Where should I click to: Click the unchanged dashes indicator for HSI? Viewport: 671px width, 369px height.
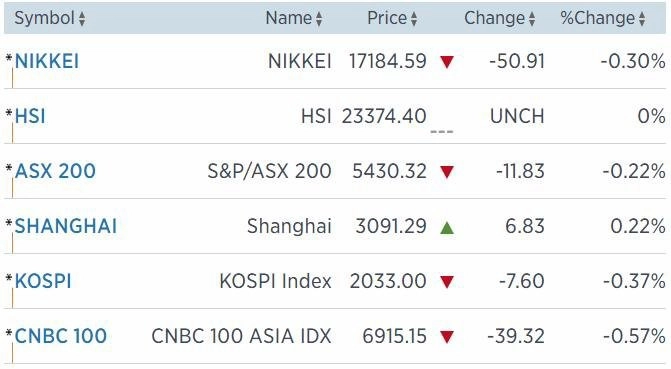click(442, 132)
